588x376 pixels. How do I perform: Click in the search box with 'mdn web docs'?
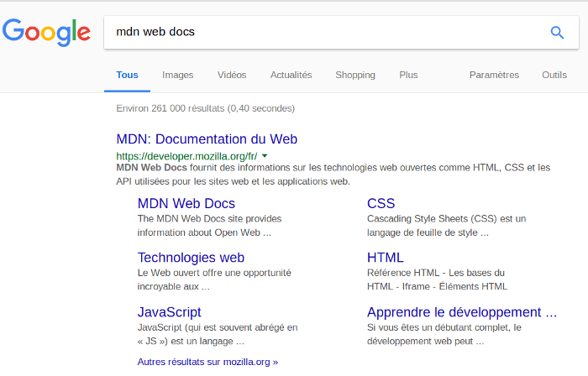pyautogui.click(x=341, y=32)
